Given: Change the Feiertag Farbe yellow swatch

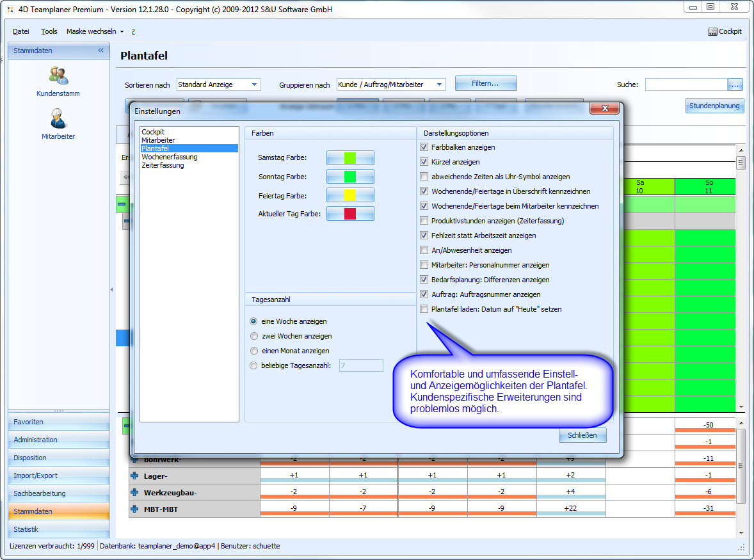Looking at the screenshot, I should [x=350, y=195].
